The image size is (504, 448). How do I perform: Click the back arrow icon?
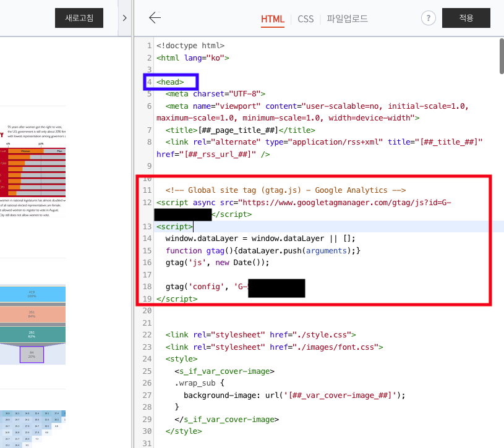(x=155, y=18)
